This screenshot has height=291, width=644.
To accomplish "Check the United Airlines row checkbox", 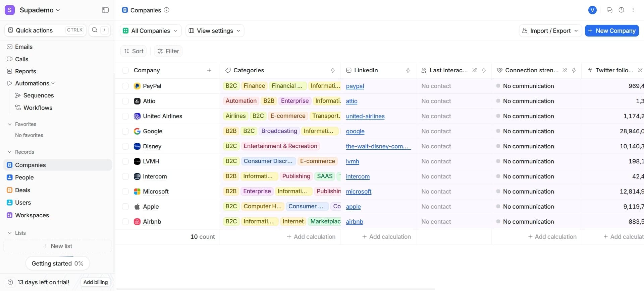I will tap(125, 116).
